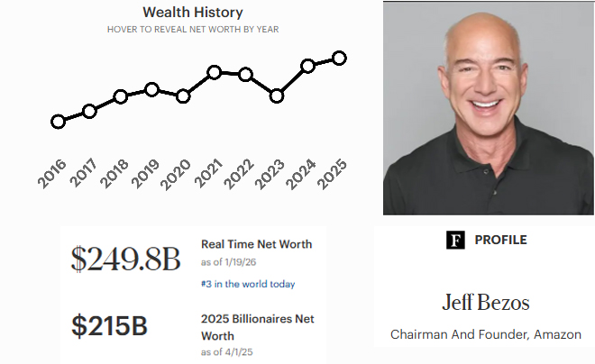The height and width of the screenshot is (364, 595).
Task: Select the 2017 wealth data point
Action: [x=89, y=111]
